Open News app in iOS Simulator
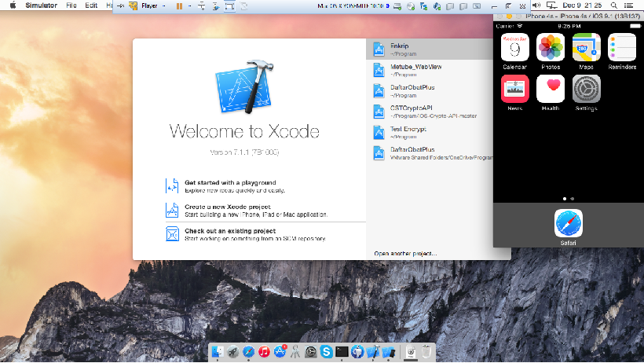The height and width of the screenshot is (363, 644). (514, 89)
